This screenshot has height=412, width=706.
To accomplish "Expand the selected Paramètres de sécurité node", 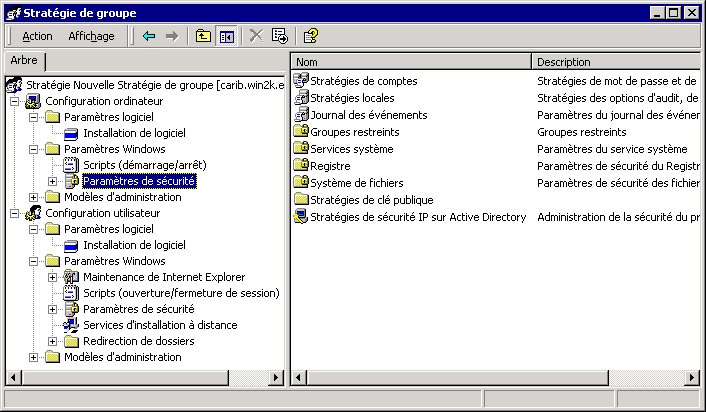I will coord(52,181).
